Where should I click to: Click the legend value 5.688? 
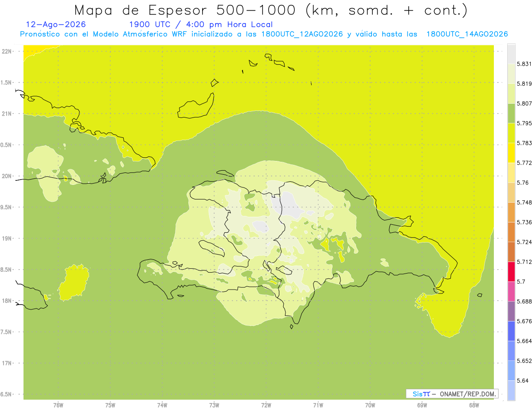(x=524, y=301)
